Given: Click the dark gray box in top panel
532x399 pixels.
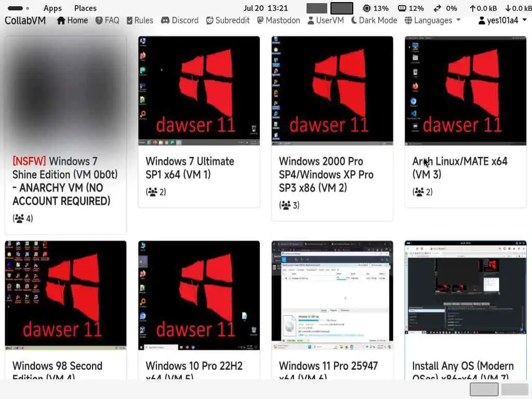Looking at the screenshot, I should click(342, 8).
